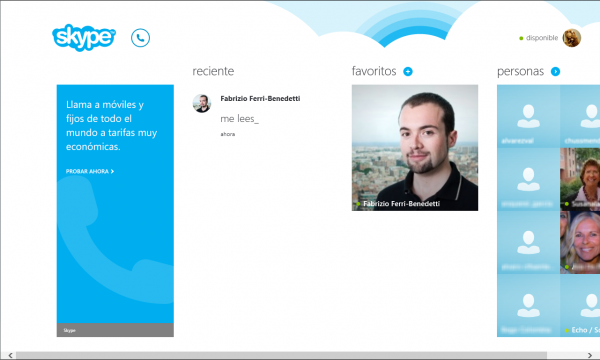This screenshot has width=600, height=360.
Task: Open the alvarezval contact tile
Action: point(528,116)
